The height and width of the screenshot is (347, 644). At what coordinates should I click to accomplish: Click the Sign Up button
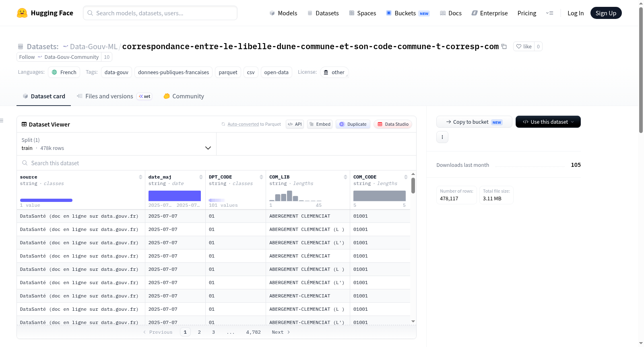coord(606,13)
